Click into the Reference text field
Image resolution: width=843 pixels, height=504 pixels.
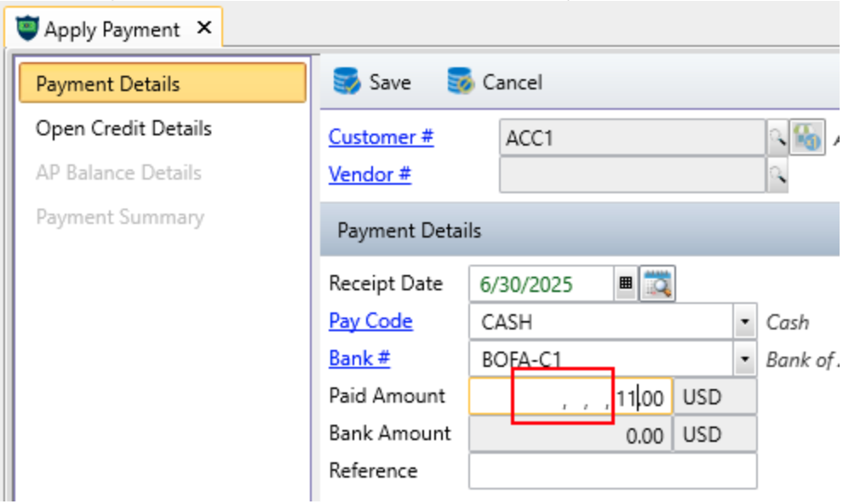click(611, 471)
